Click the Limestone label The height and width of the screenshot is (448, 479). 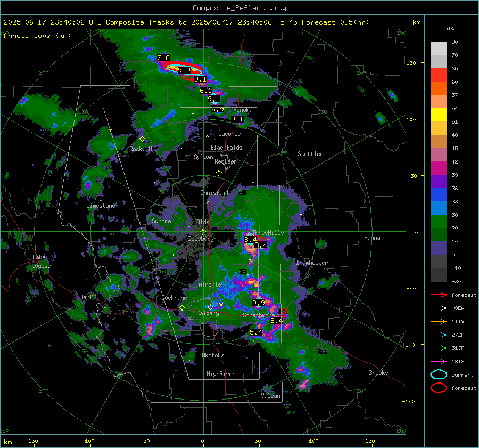coord(101,206)
